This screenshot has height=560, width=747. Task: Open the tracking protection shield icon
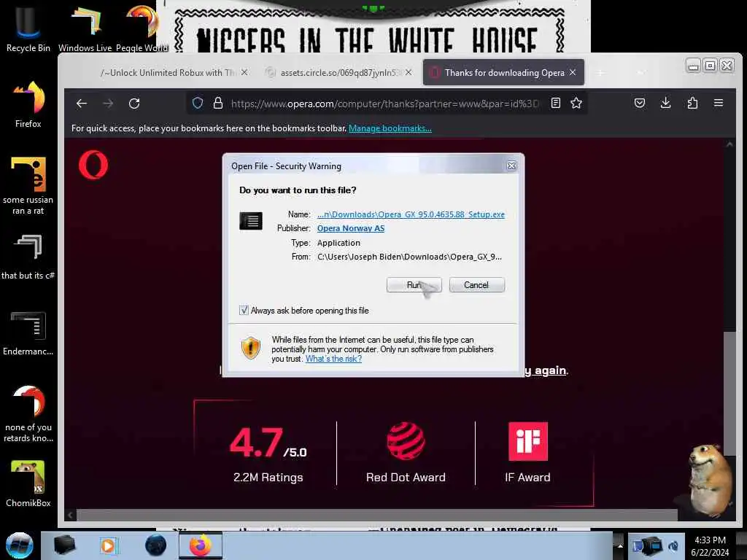pyautogui.click(x=198, y=103)
